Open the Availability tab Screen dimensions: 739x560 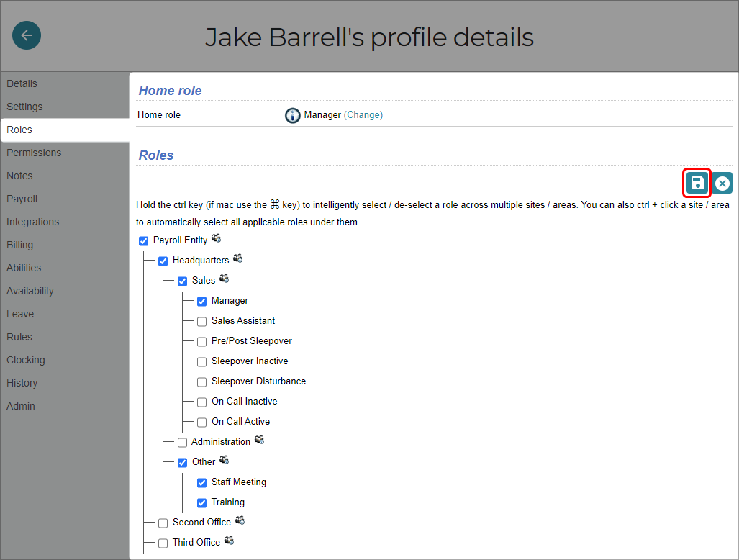tap(65, 291)
